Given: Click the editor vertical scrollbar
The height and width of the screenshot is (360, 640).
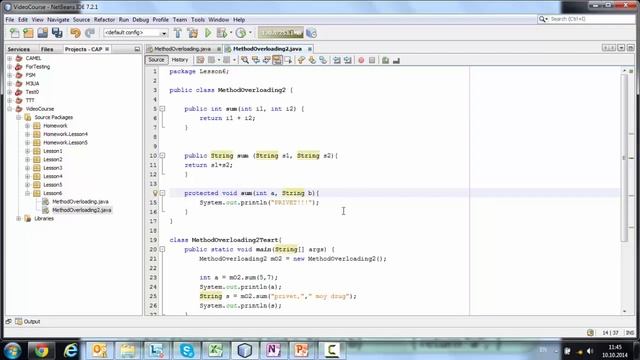Looking at the screenshot, I should point(624,158).
